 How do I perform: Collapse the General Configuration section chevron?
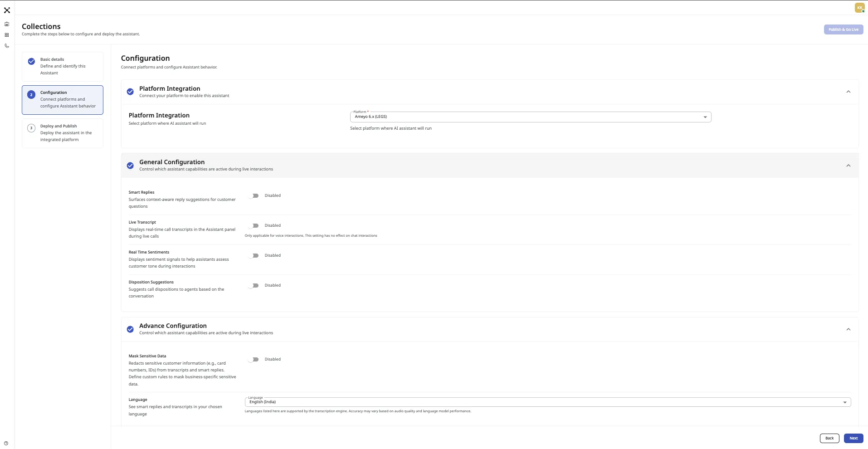click(x=848, y=166)
